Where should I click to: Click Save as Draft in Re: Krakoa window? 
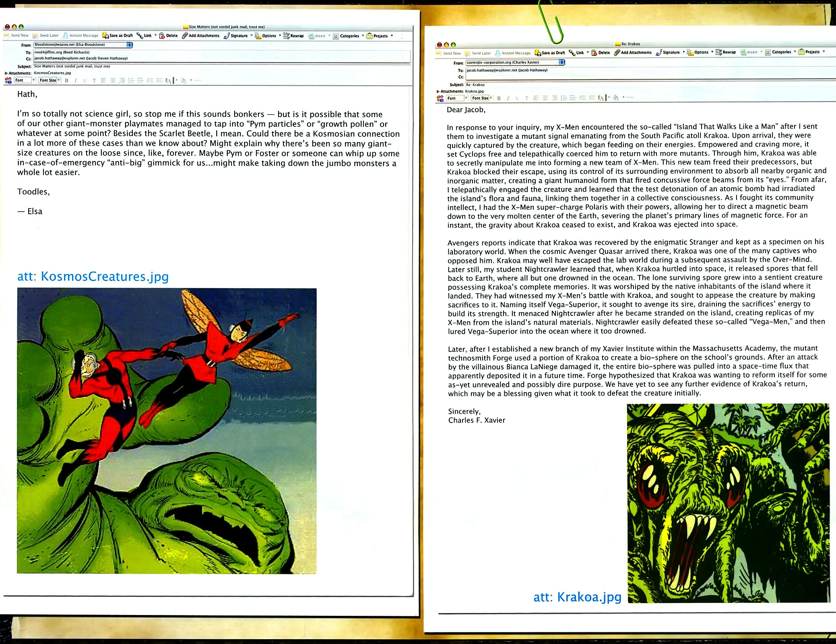tap(550, 53)
